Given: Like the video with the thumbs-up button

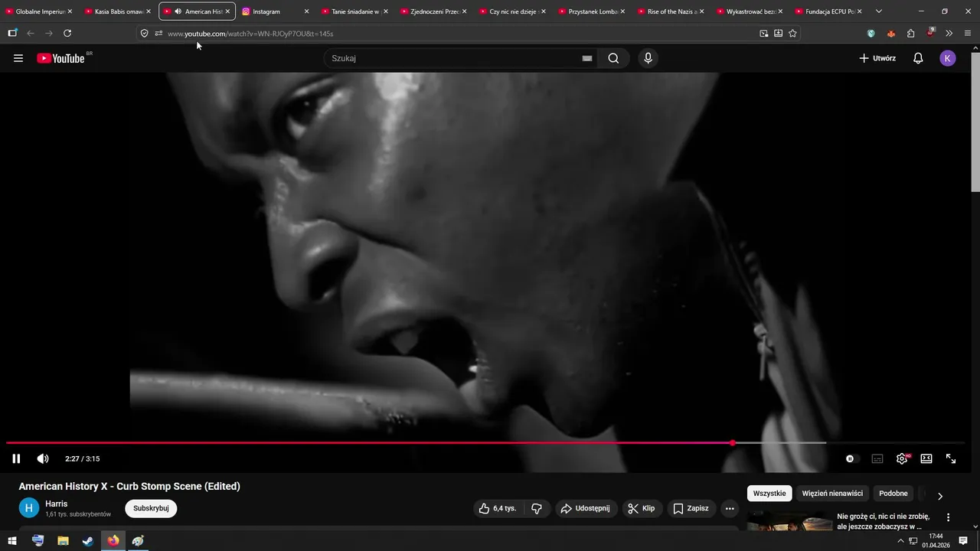Looking at the screenshot, I should (x=498, y=508).
